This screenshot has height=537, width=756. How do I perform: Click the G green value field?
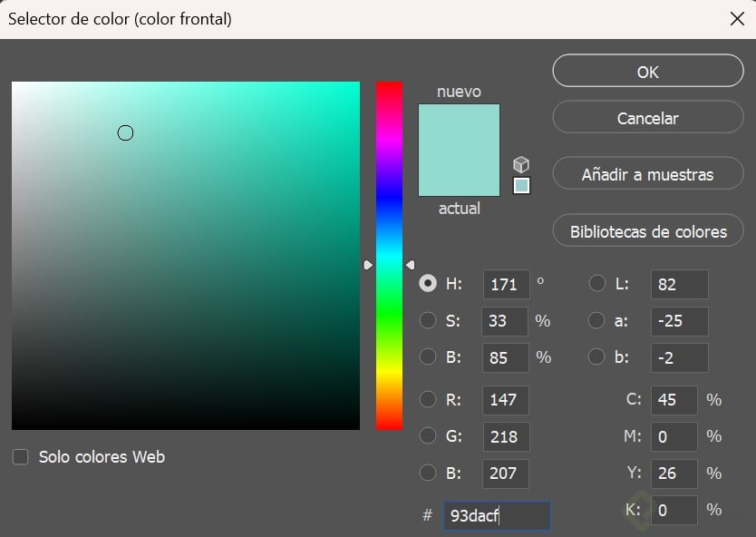click(505, 436)
